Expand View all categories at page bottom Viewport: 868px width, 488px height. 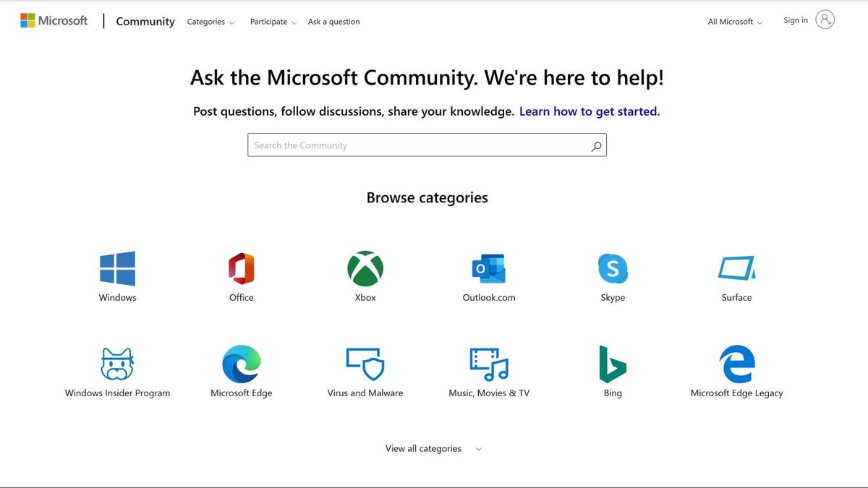click(432, 448)
